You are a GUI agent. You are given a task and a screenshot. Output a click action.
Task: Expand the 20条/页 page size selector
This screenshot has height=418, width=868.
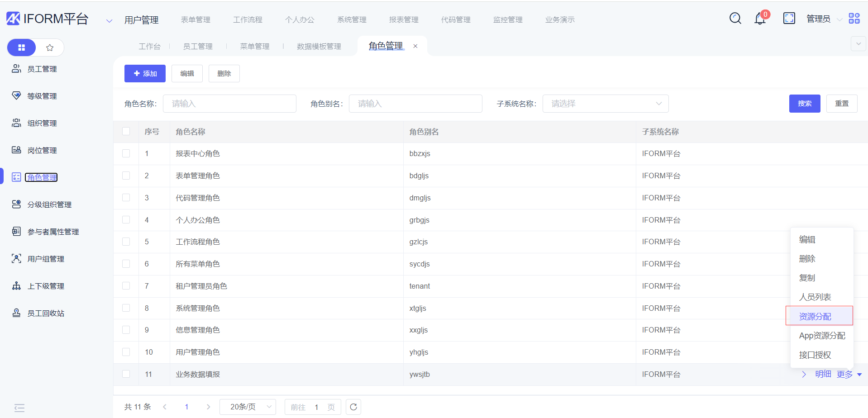[x=248, y=407]
